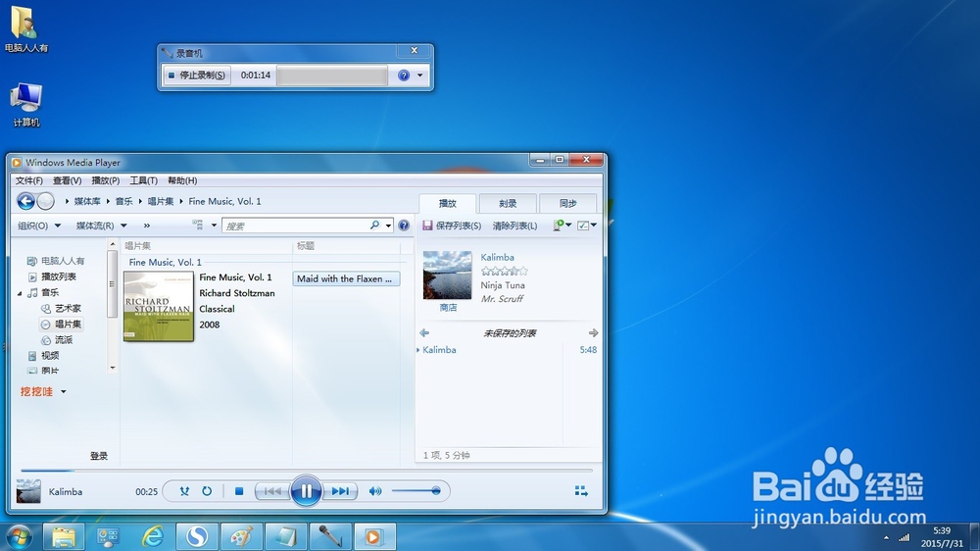
Task: Adjust the volume slider
Action: tap(416, 491)
